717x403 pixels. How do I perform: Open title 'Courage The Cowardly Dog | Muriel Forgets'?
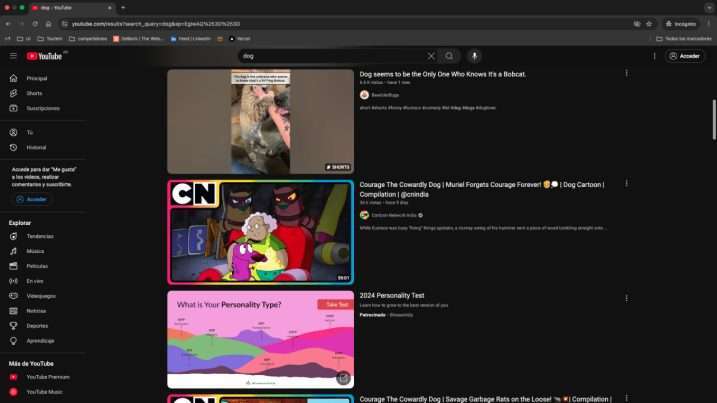[x=482, y=189]
